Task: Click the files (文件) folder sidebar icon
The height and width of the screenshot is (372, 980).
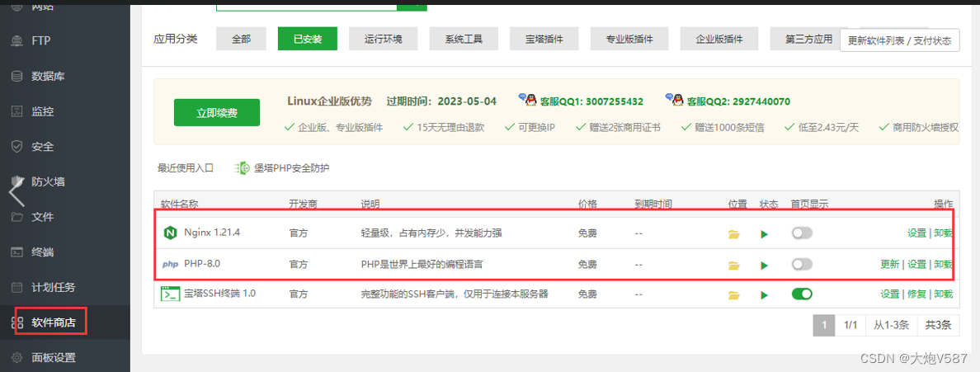Action: pos(17,218)
